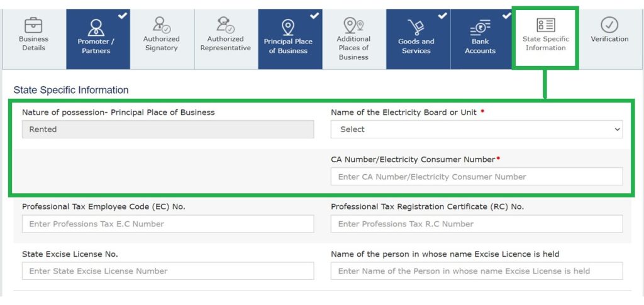
Task: Click the Verification checkmark circle icon
Action: (x=609, y=25)
